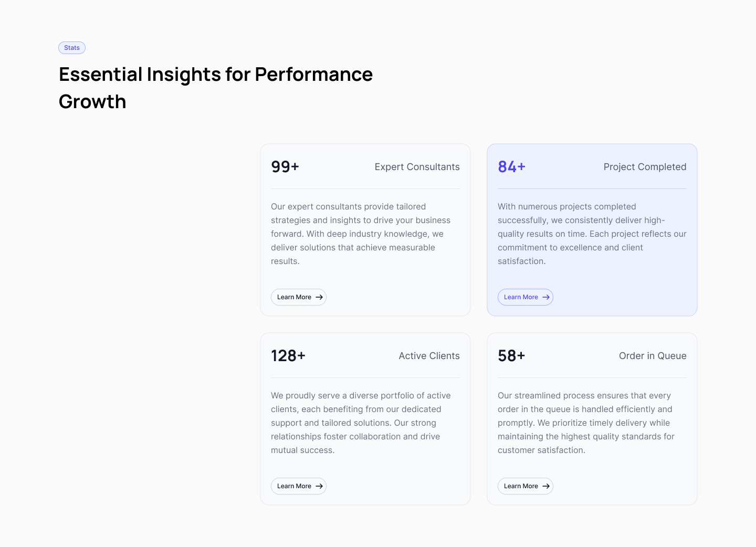Click Learn More text under Order in Queue
The width and height of the screenshot is (756, 547).
coord(521,486)
